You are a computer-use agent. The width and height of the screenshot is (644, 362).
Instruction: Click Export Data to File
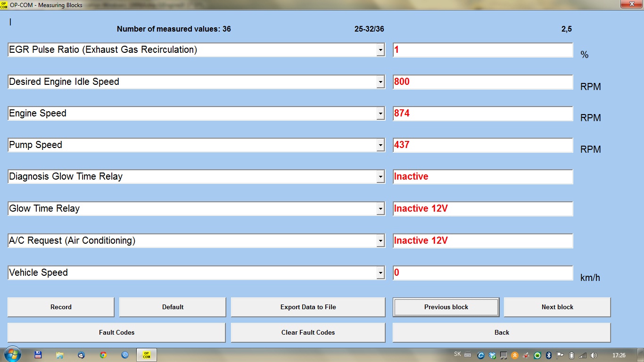308,307
